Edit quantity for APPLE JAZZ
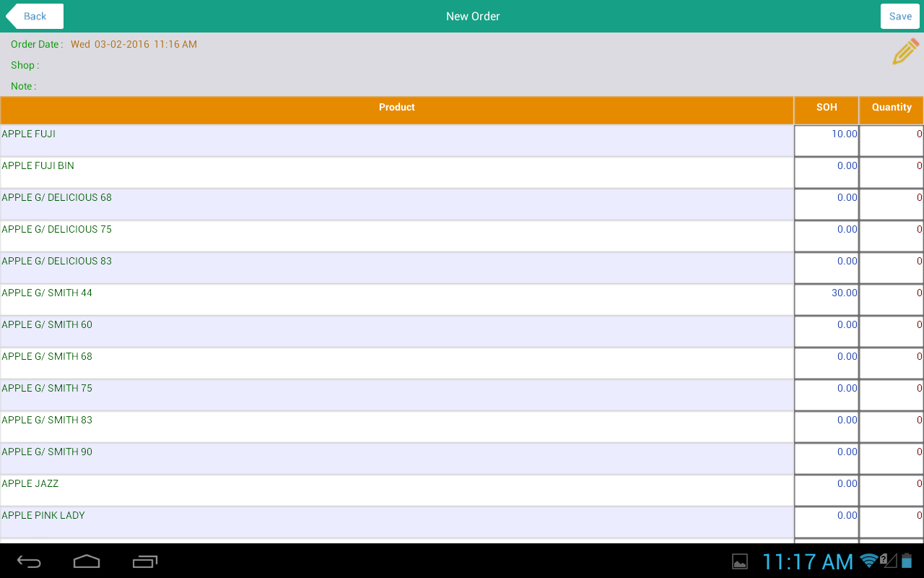This screenshot has width=924, height=578. (892, 491)
